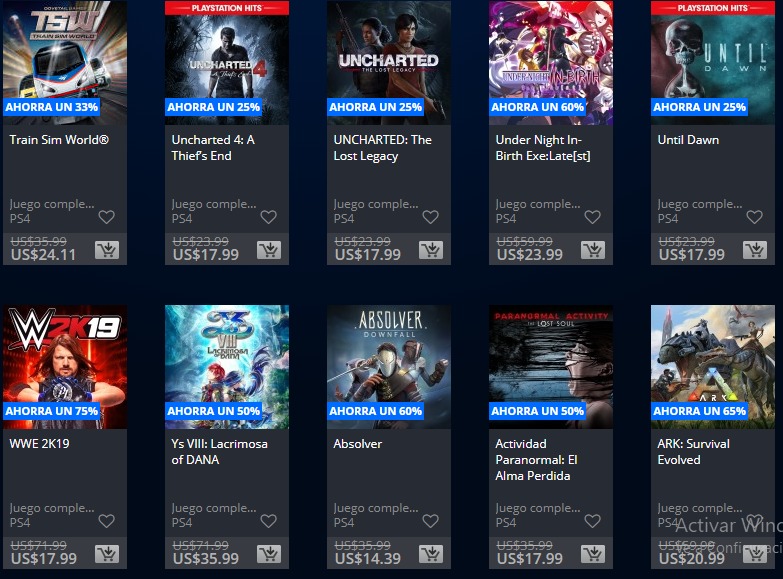
Task: Add Uncharted 4: A Thief's End to cart
Action: [269, 250]
